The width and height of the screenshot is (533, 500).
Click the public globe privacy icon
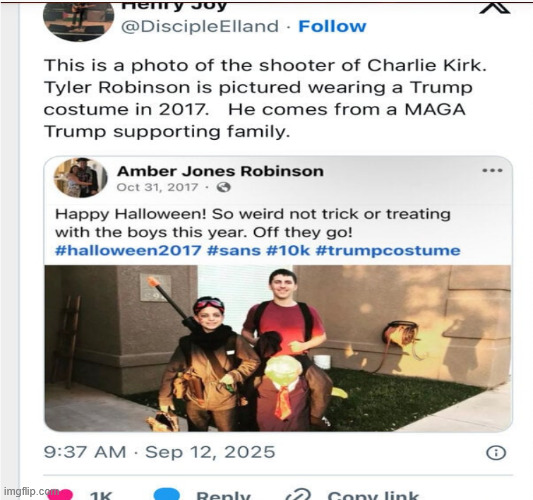click(x=224, y=187)
